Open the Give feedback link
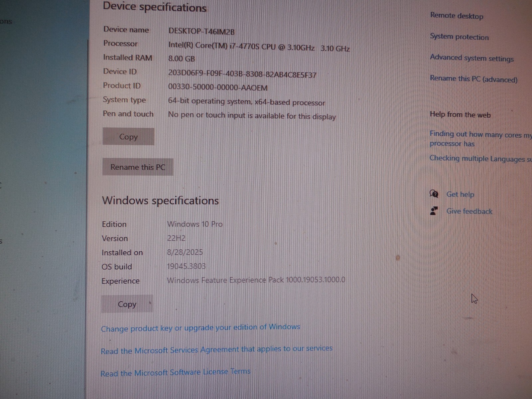The width and height of the screenshot is (532, 399). pyautogui.click(x=469, y=211)
